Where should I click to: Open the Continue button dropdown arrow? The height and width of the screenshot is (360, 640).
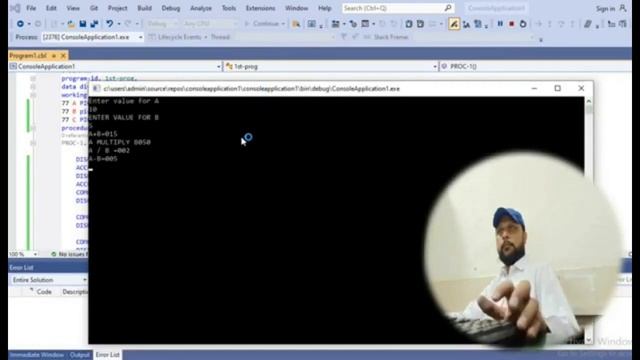click(283, 24)
